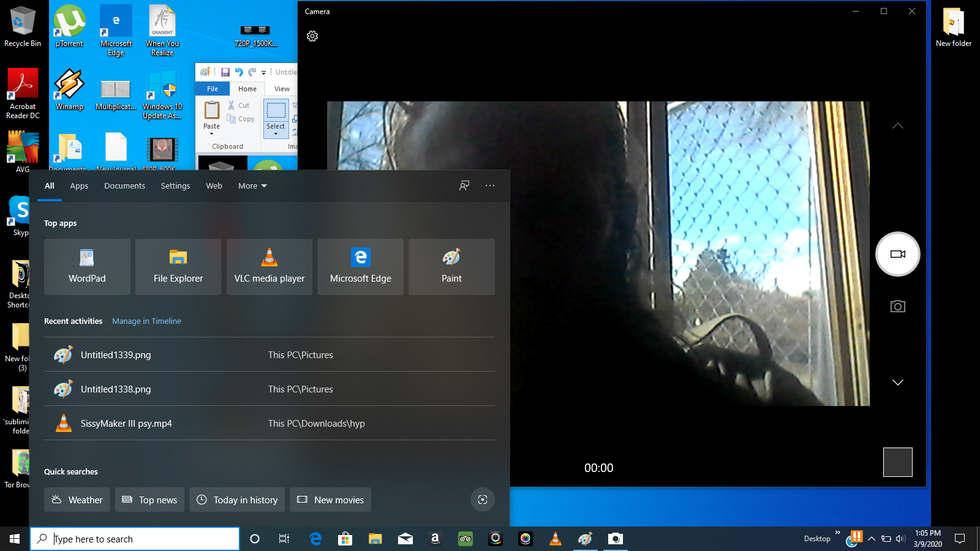Switch to photo mode in Camera
Screen dimensions: 980x551
tap(898, 306)
